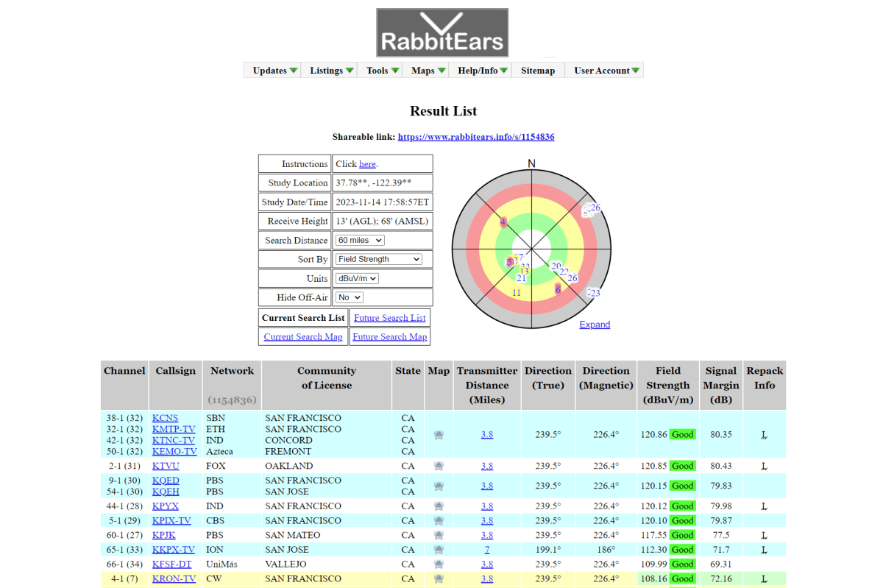Open the map icon for KRON-TV
Image resolution: width=883 pixels, height=588 pixels.
pyautogui.click(x=439, y=578)
